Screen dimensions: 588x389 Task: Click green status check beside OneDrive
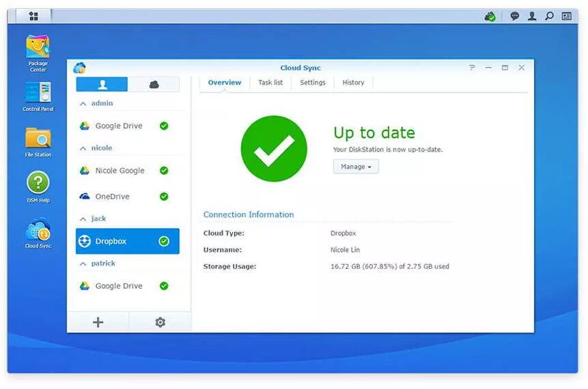click(x=164, y=197)
